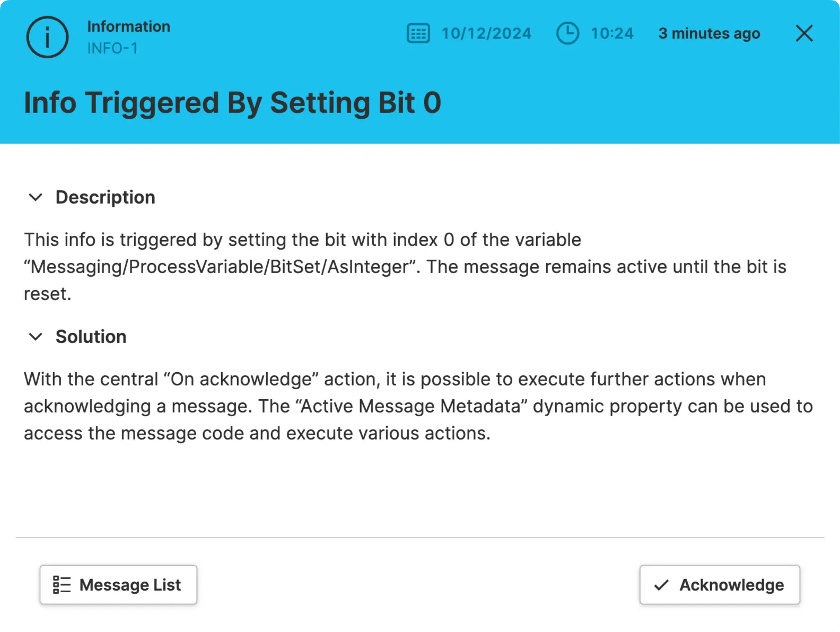
Task: Collapse the Description section chevron
Action: [36, 197]
